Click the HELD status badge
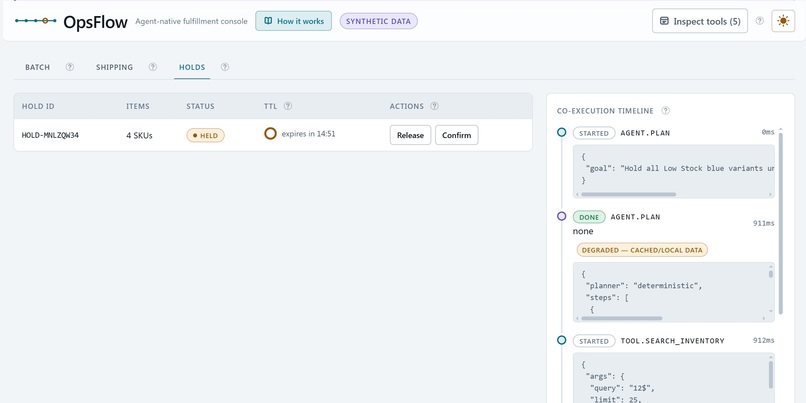Image resolution: width=806 pixels, height=403 pixels. click(205, 135)
